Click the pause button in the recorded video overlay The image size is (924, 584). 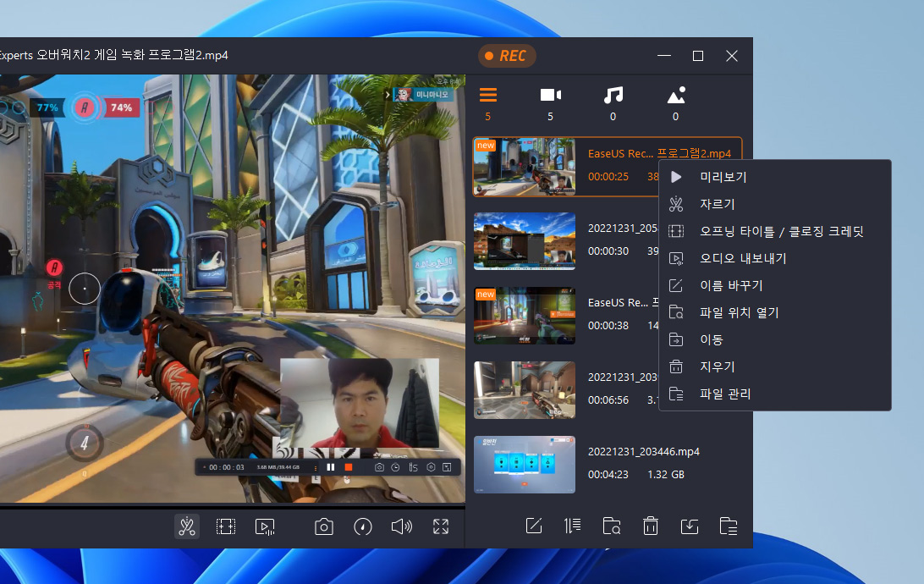(x=331, y=467)
